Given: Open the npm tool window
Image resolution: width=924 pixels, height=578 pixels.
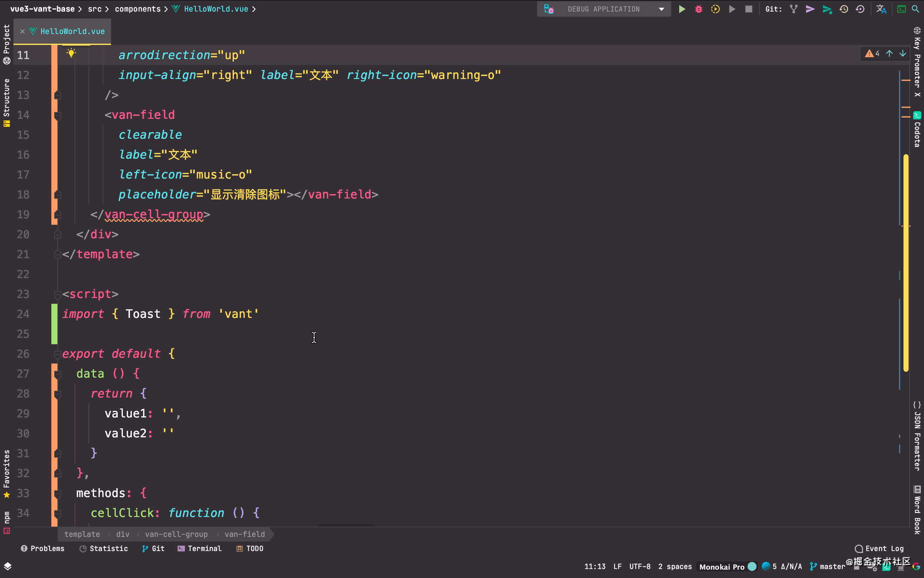Looking at the screenshot, I should pyautogui.click(x=6, y=522).
